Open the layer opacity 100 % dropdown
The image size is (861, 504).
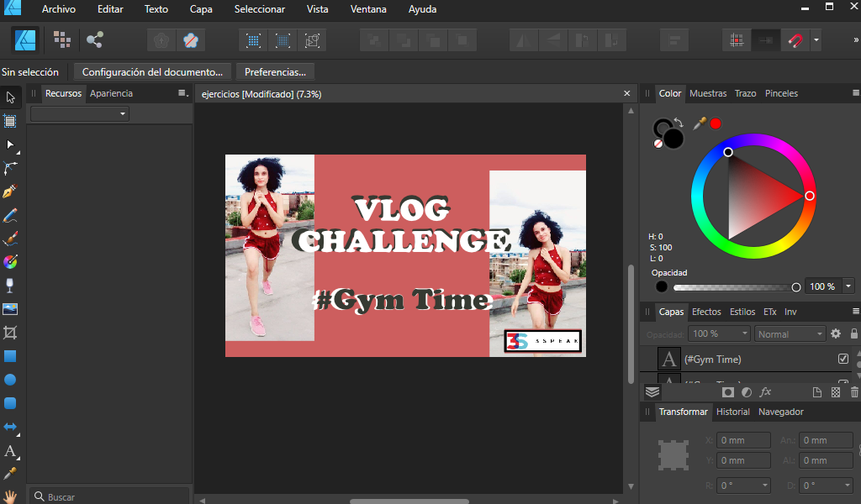click(719, 333)
